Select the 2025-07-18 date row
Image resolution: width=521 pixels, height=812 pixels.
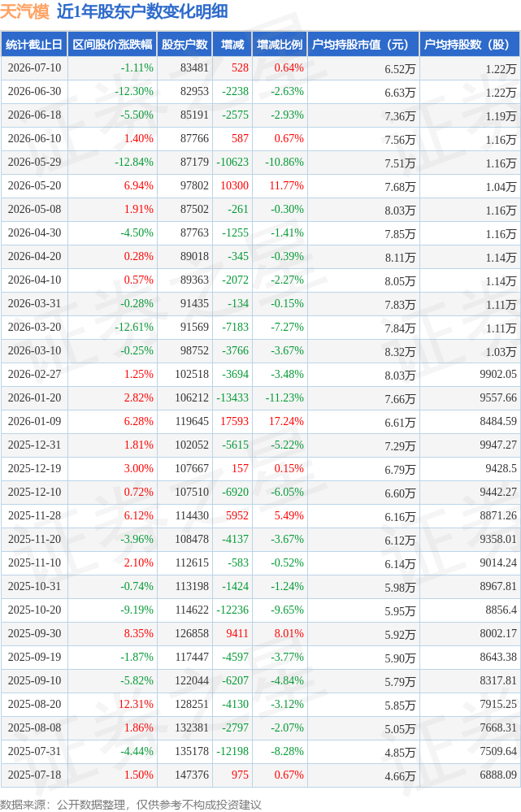[260, 775]
